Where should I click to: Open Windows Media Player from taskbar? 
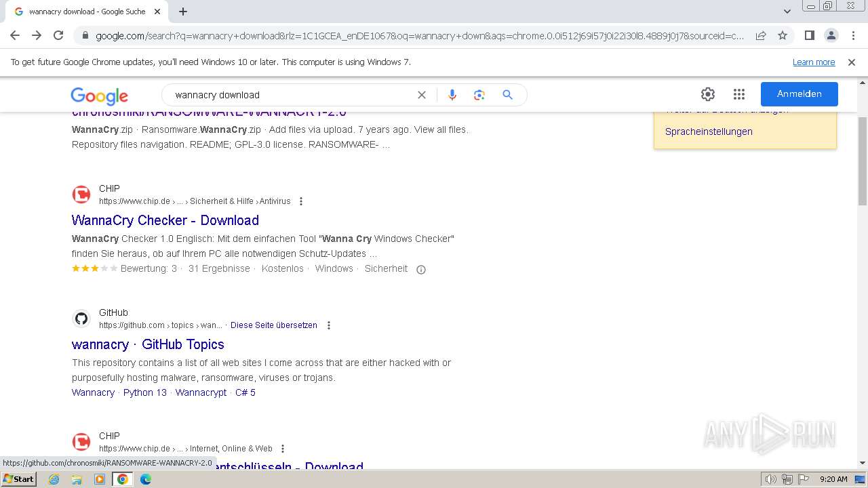[x=100, y=479]
